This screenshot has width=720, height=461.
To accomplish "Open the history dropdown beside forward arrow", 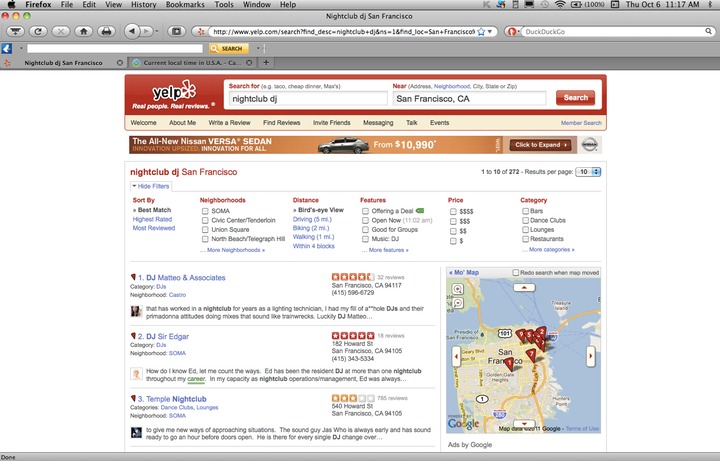I will [x=157, y=32].
